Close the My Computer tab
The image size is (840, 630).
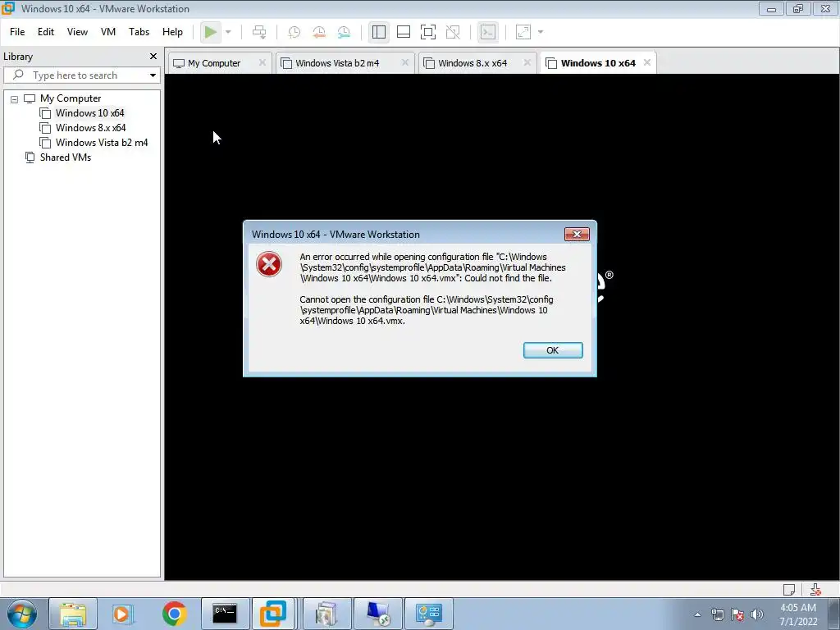pos(262,62)
